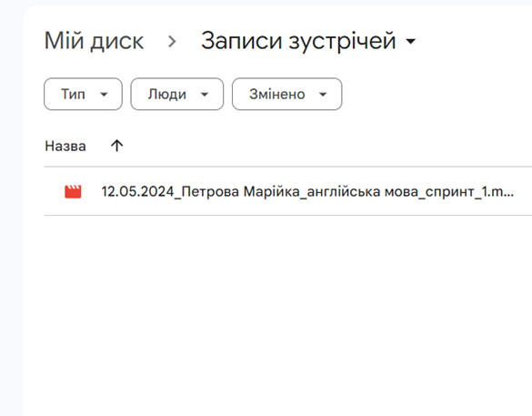Click the small triangle next to Записи зустрічей
This screenshot has width=532, height=416.
click(x=410, y=42)
